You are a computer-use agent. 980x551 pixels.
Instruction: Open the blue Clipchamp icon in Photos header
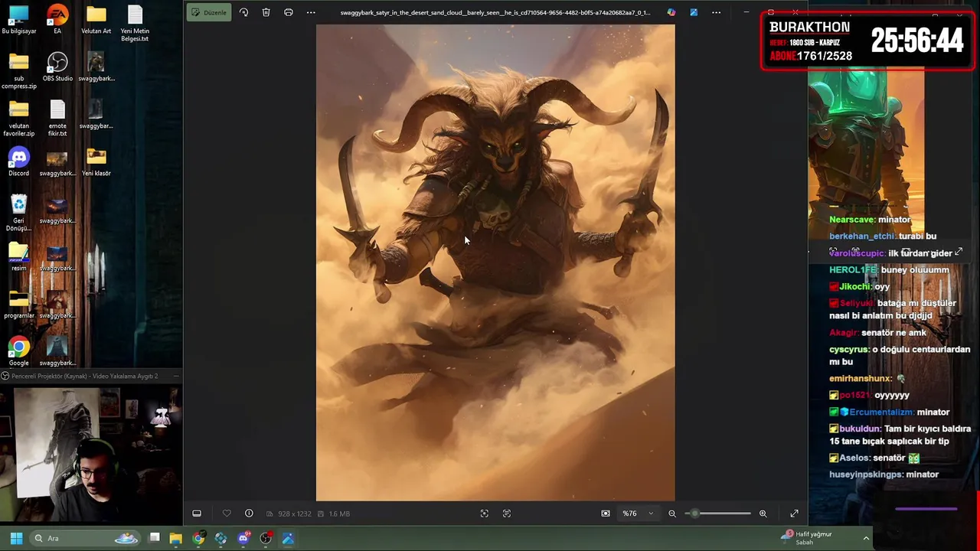pyautogui.click(x=694, y=12)
